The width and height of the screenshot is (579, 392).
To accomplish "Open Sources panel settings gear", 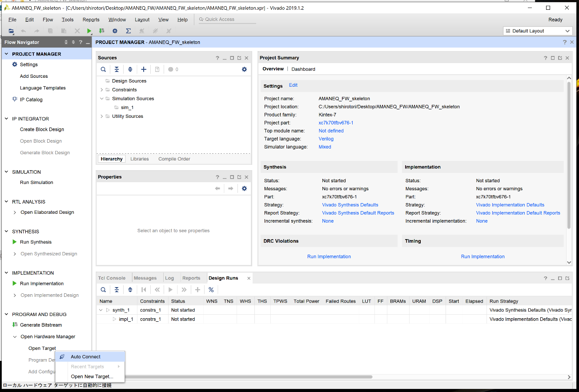I will 244,69.
